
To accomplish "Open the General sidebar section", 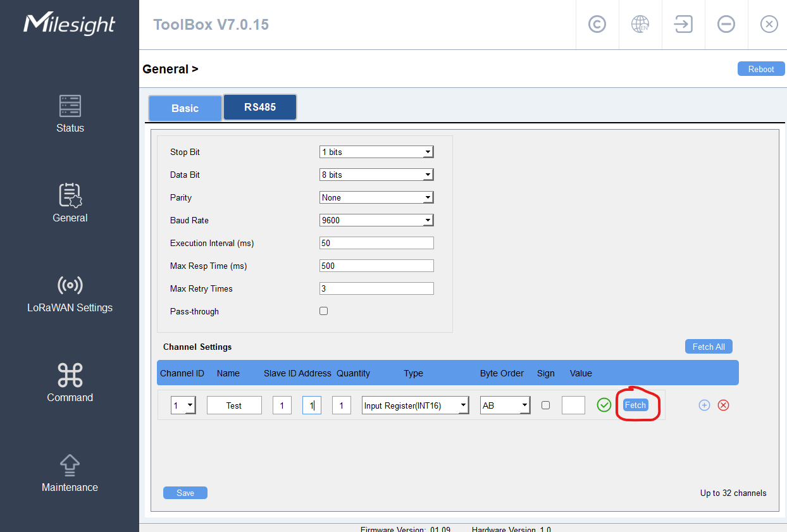I will (x=70, y=204).
